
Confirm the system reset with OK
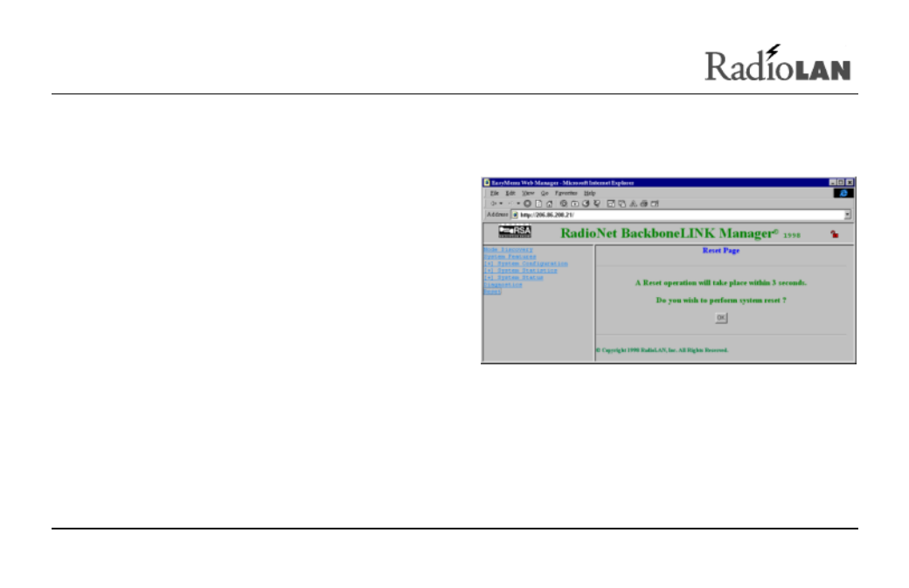[x=721, y=317]
